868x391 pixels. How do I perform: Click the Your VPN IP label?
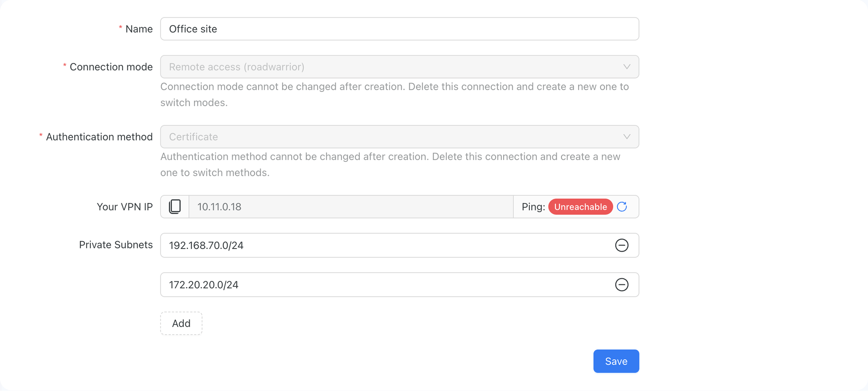(125, 207)
